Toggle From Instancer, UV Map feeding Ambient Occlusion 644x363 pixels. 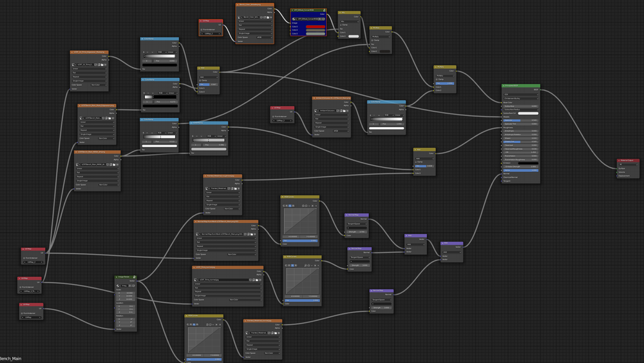tap(274, 116)
